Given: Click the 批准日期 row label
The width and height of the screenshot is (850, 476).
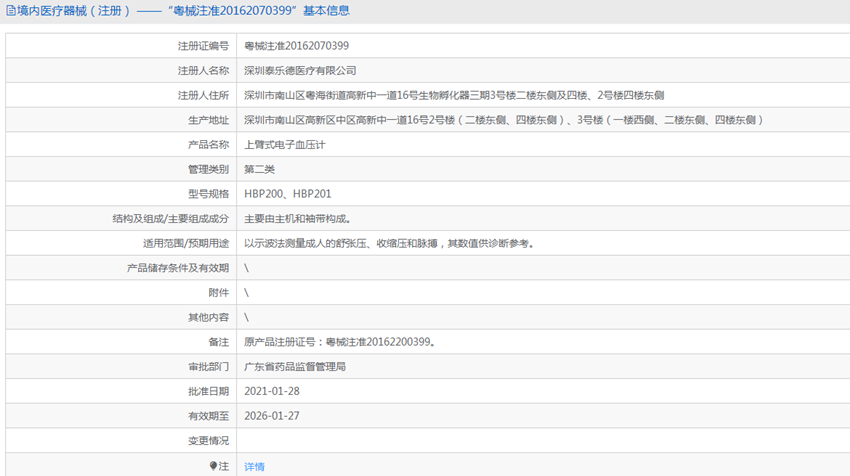Looking at the screenshot, I should (209, 391).
